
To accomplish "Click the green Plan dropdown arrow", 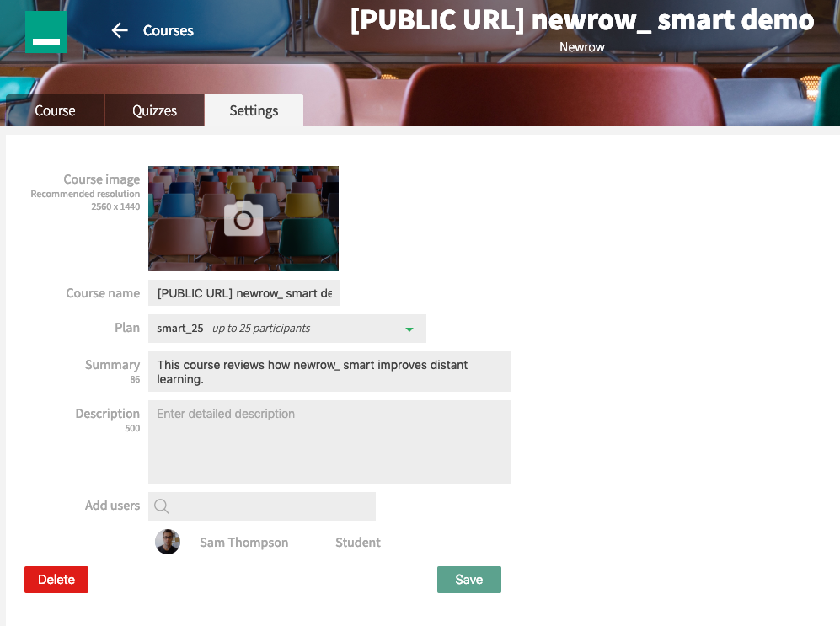I will [409, 329].
